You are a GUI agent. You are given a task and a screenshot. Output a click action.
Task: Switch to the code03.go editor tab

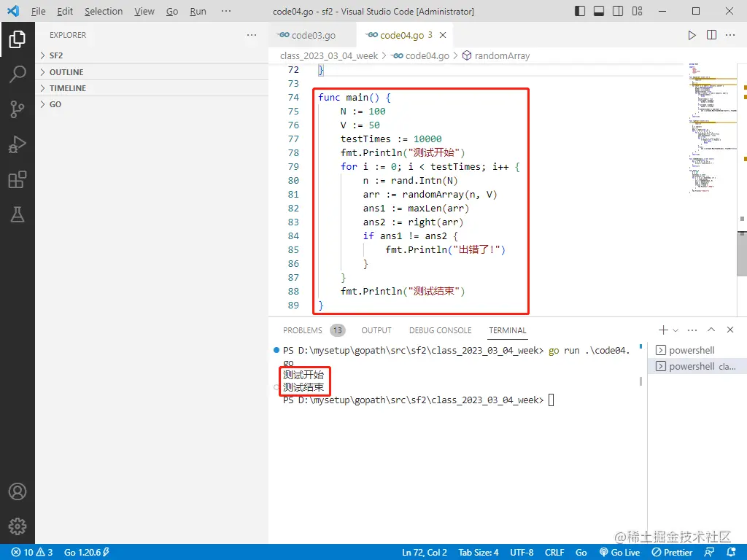[x=312, y=35]
